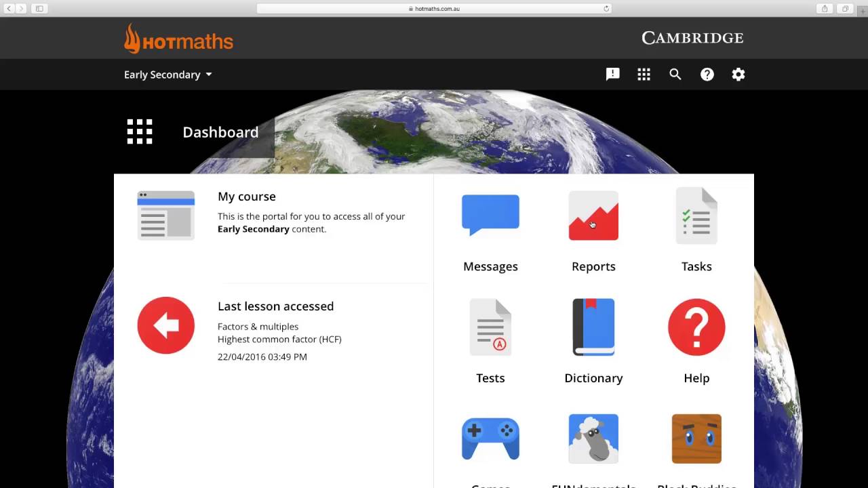This screenshot has width=868, height=488.
Task: Click the Help label under question icon
Action: (x=696, y=378)
